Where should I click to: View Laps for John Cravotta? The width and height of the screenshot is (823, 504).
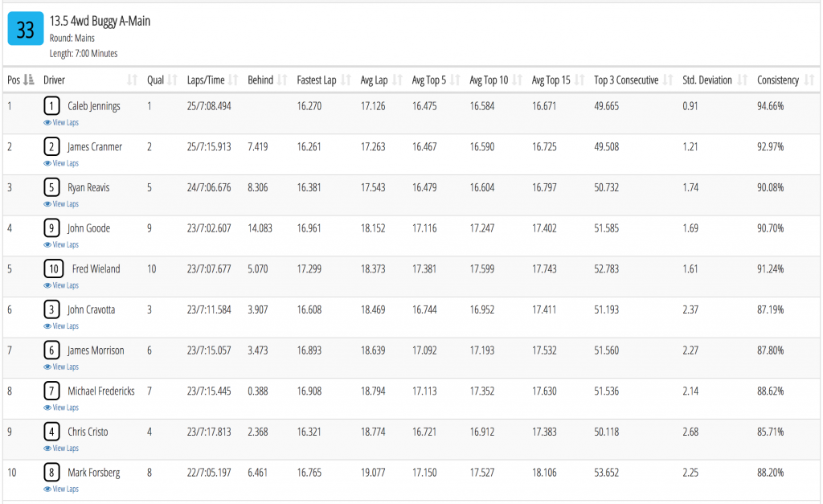point(61,326)
